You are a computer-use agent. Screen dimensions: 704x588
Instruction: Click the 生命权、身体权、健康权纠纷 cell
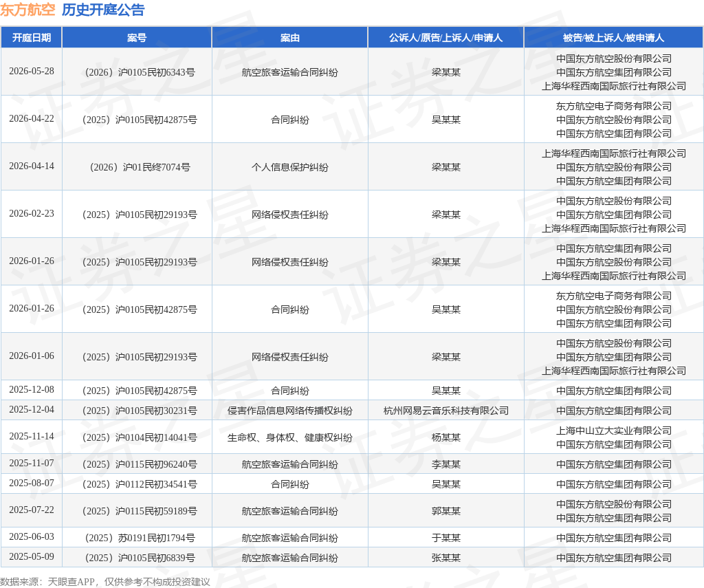tap(290, 437)
